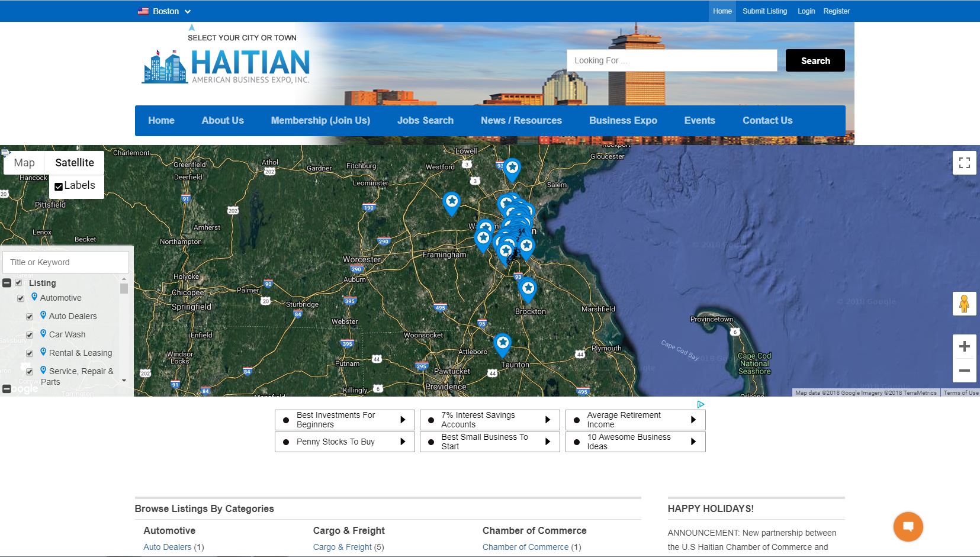The image size is (980, 557).
Task: Collapse the Listing tree node
Action: click(x=7, y=283)
